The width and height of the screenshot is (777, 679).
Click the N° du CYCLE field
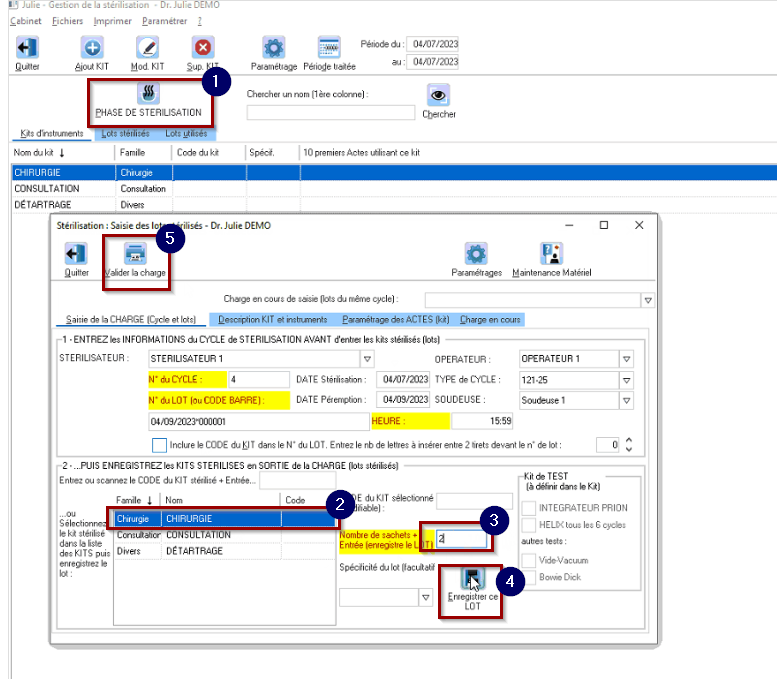pos(259,380)
